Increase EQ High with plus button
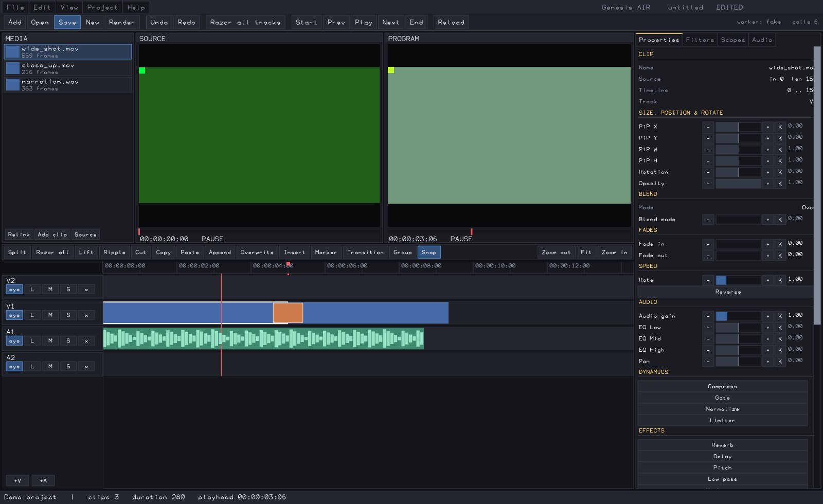 coord(768,350)
